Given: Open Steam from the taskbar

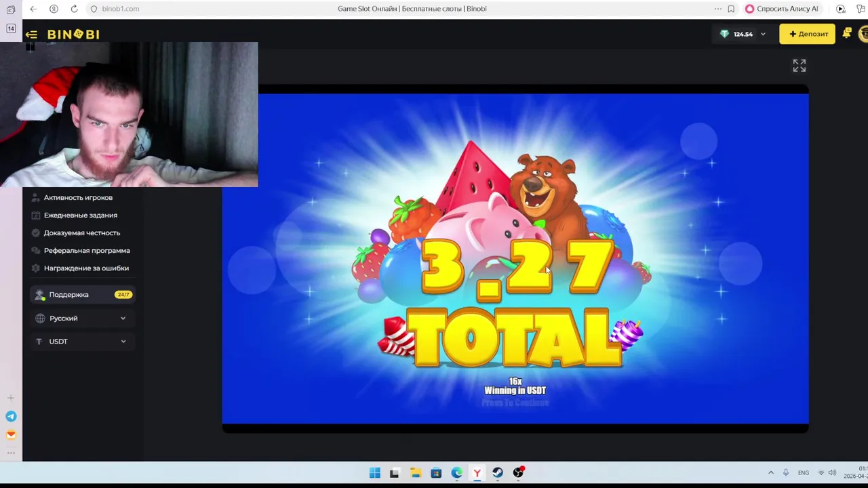Looking at the screenshot, I should point(497,473).
